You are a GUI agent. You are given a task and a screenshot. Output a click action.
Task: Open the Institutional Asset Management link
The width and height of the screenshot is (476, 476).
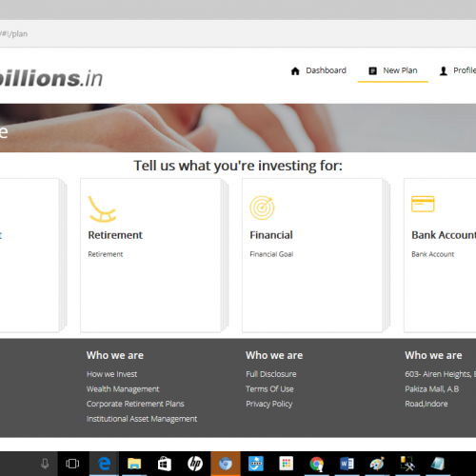coord(142,419)
